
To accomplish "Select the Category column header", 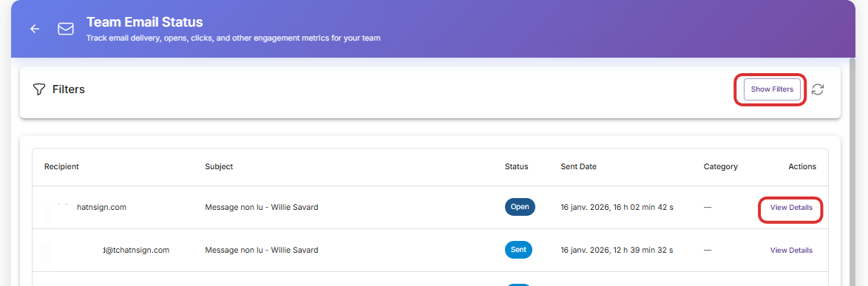I will tap(721, 166).
